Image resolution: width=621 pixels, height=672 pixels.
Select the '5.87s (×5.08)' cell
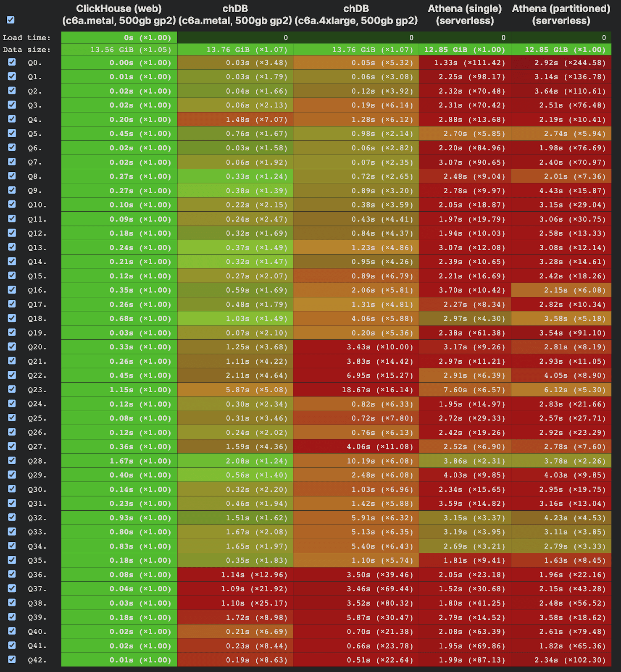(235, 390)
